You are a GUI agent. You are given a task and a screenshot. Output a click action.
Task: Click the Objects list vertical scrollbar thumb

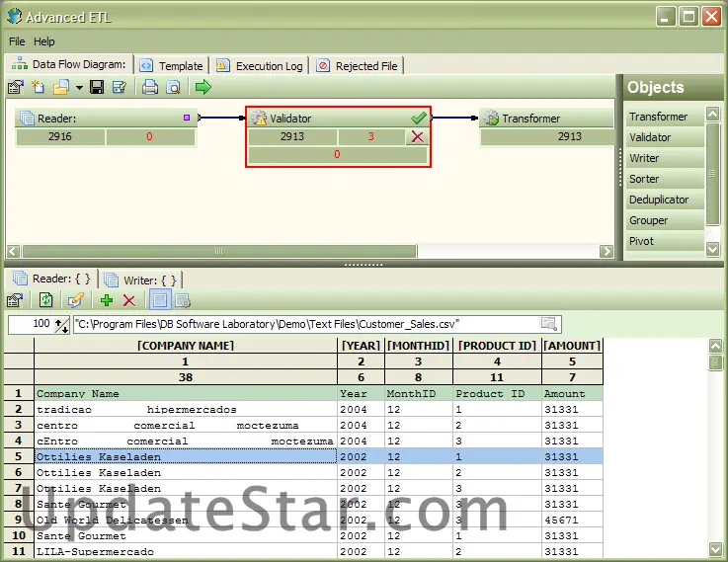point(712,174)
